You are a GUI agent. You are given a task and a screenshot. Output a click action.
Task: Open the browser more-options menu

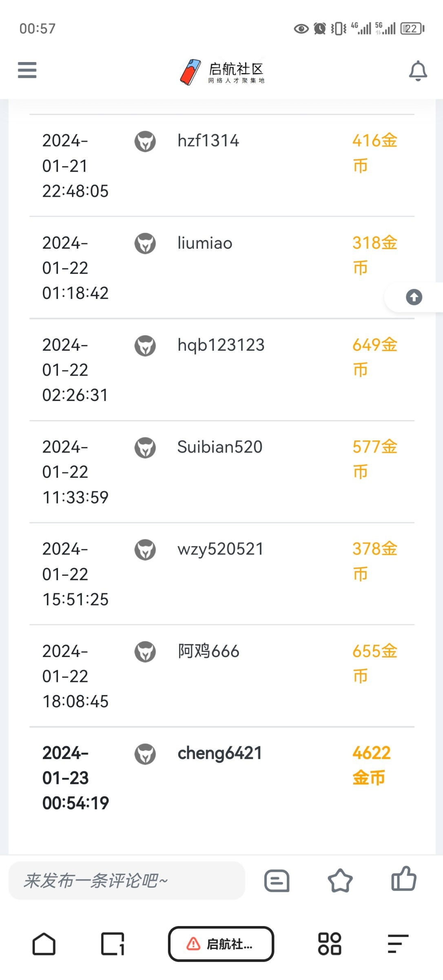tap(398, 944)
